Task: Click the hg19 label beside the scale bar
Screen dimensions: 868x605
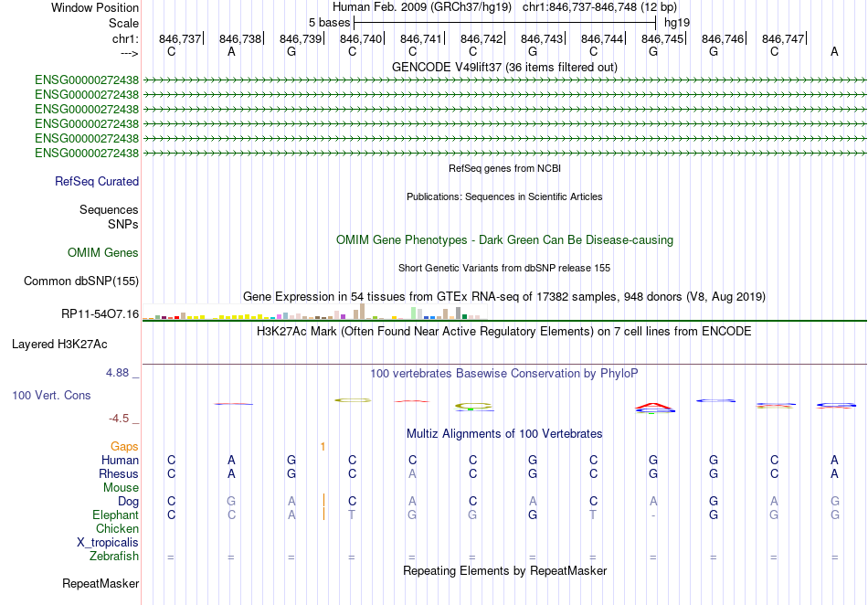Action: [x=677, y=23]
